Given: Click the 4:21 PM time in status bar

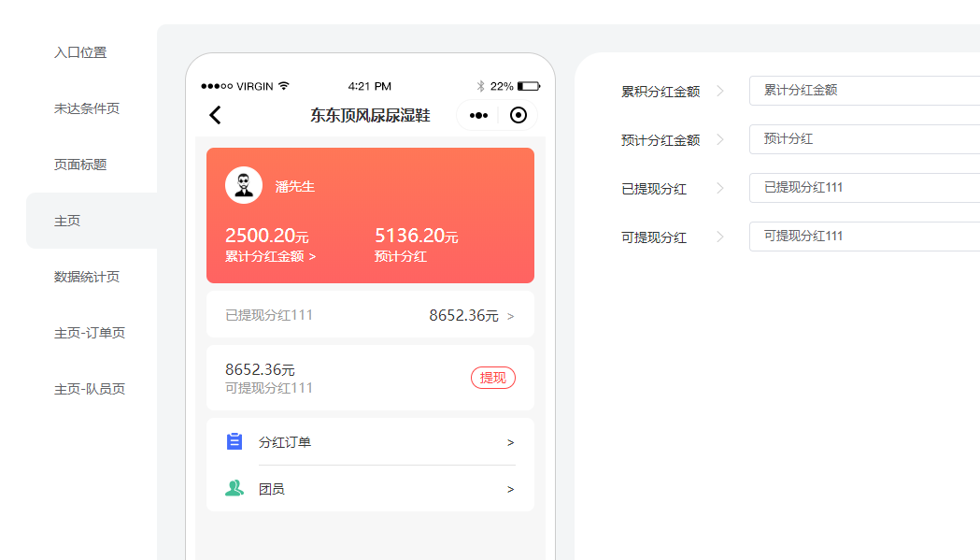Looking at the screenshot, I should [370, 86].
